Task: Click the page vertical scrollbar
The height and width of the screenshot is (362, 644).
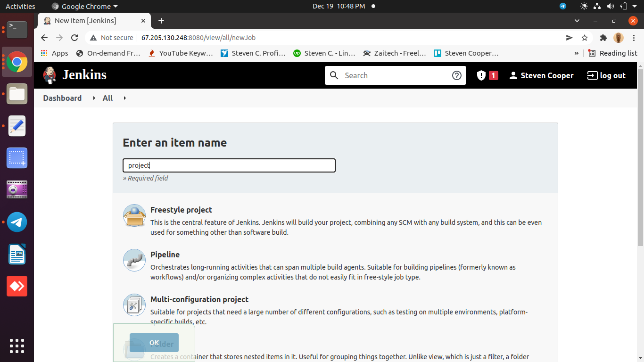Action: (640, 157)
